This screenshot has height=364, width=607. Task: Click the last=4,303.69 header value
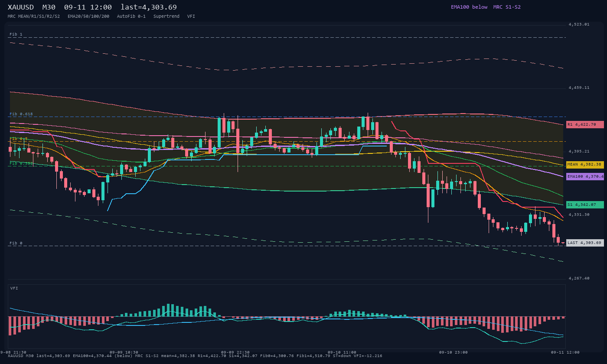(x=149, y=7)
